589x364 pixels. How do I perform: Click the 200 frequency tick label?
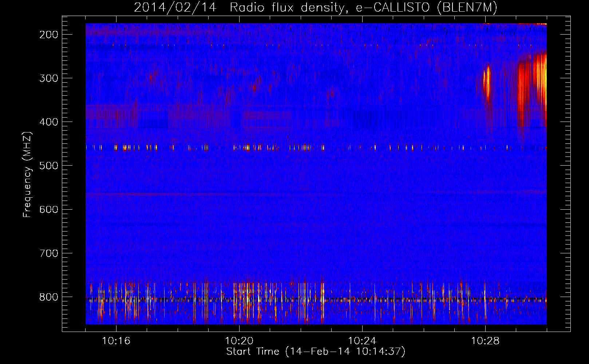pyautogui.click(x=49, y=35)
